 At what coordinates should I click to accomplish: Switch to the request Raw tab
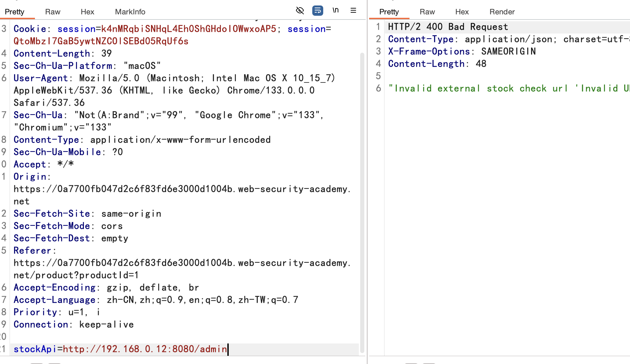pos(52,12)
